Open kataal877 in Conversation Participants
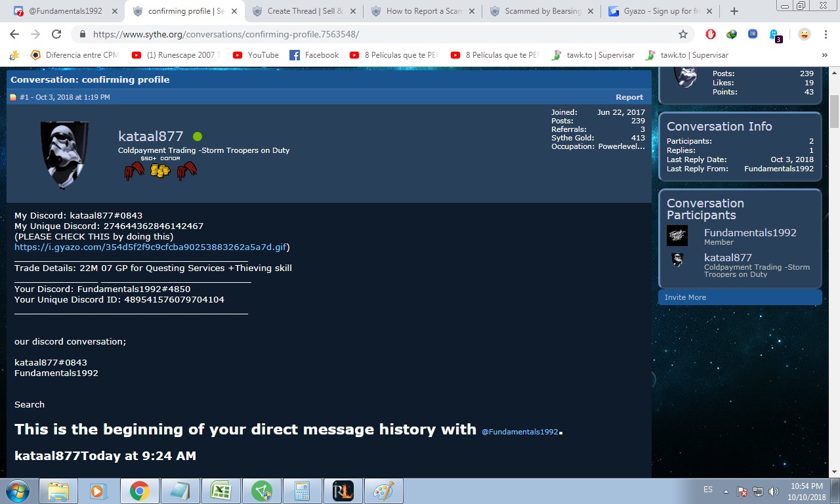The height and width of the screenshot is (504, 840). click(728, 258)
